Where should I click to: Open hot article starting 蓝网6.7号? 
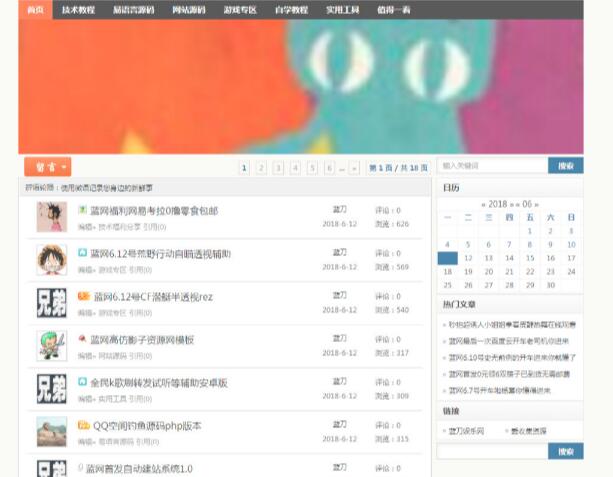click(500, 391)
